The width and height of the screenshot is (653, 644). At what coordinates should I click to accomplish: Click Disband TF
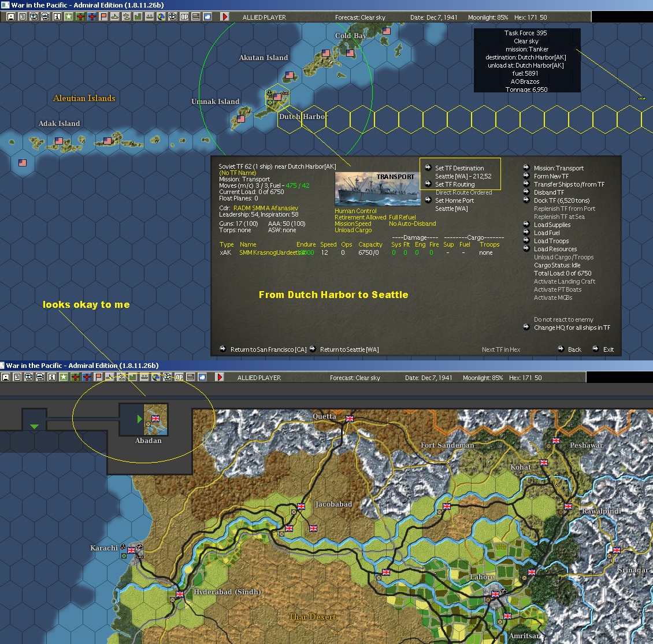549,192
